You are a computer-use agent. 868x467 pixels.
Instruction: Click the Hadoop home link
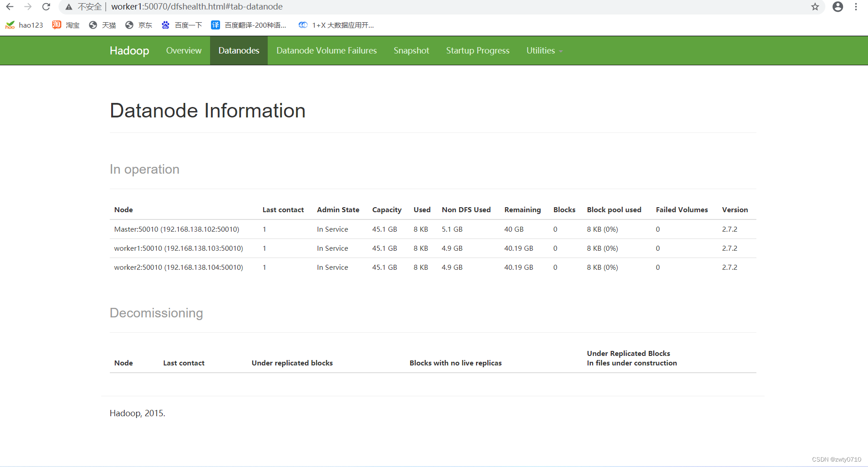[129, 50]
